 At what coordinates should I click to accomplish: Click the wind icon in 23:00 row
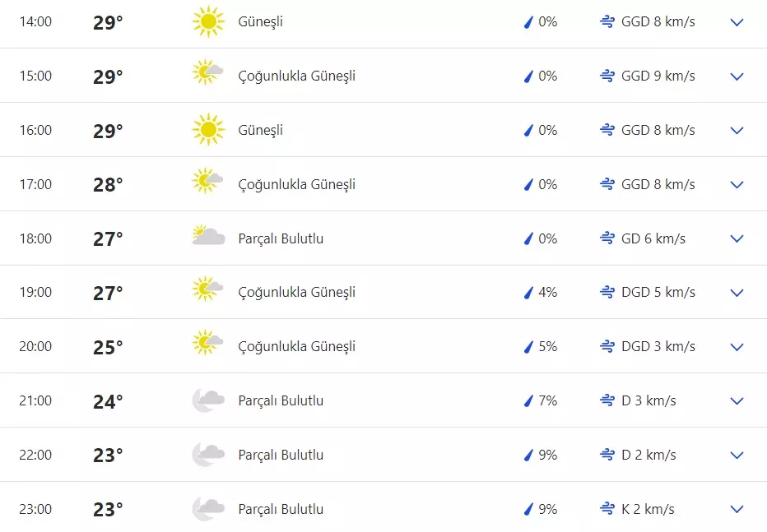607,509
